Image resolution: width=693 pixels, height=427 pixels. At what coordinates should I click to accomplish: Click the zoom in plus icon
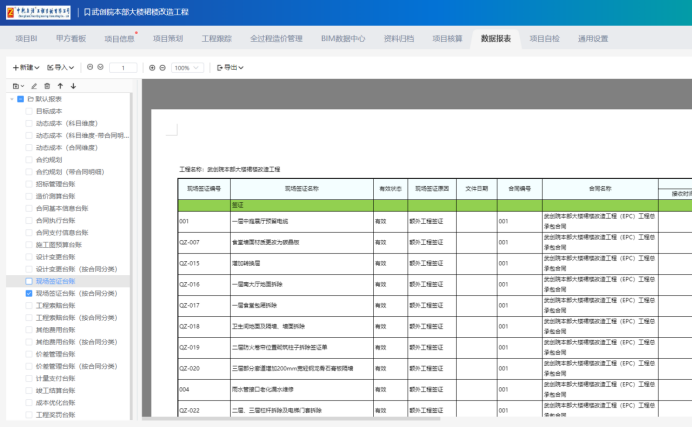pyautogui.click(x=152, y=68)
